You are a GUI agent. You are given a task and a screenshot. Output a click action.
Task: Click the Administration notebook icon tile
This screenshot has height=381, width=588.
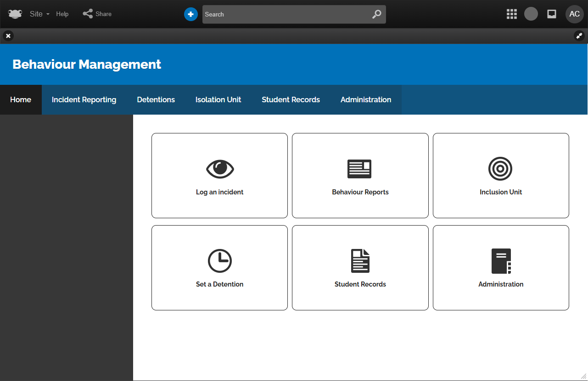tap(501, 261)
